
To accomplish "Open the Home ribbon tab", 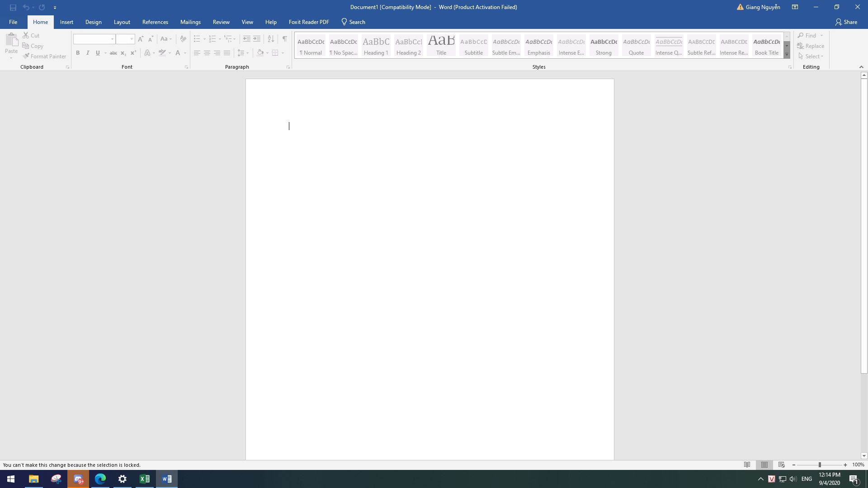I will tap(41, 22).
